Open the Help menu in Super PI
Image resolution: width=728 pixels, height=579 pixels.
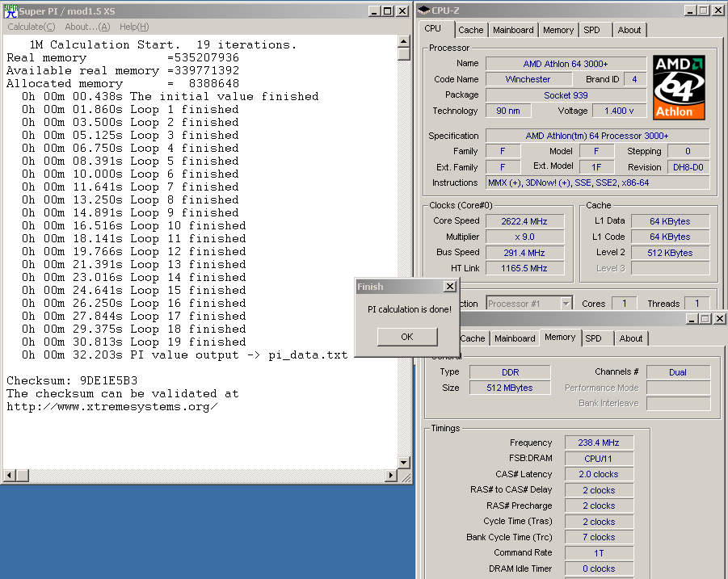click(134, 27)
